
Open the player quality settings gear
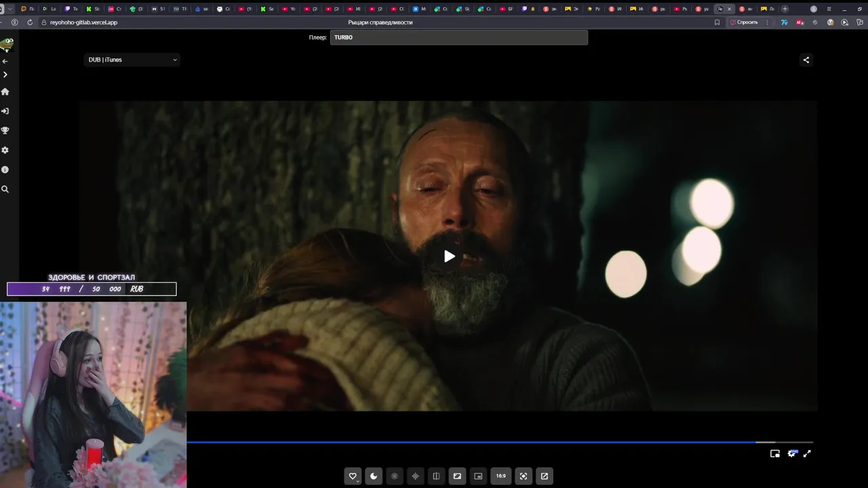point(791,453)
